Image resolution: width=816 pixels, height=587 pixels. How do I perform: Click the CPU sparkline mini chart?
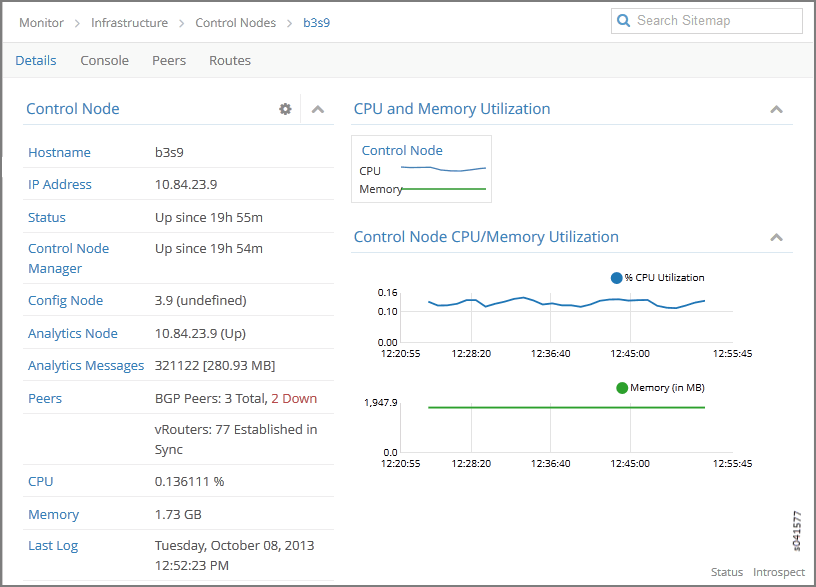coord(443,169)
